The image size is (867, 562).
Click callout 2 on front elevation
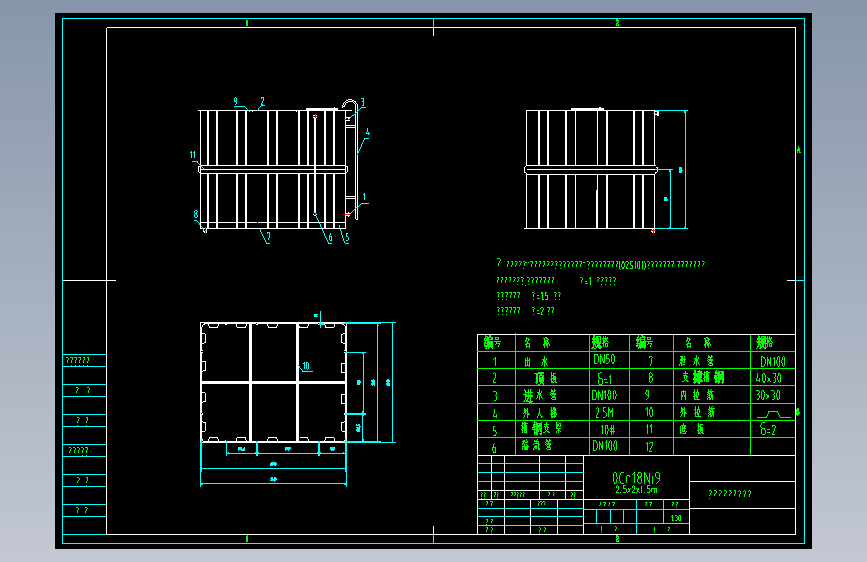coord(262,101)
